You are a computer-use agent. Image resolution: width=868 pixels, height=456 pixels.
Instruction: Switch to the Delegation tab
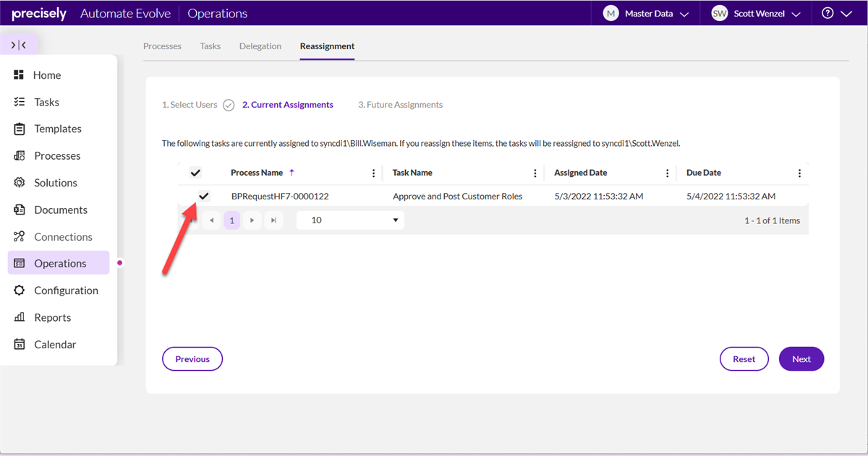pyautogui.click(x=260, y=46)
